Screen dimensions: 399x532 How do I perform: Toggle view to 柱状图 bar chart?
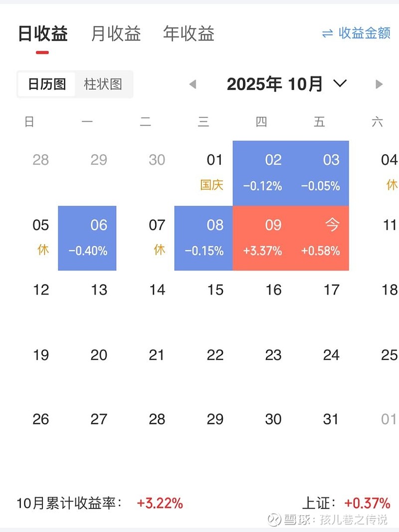tap(103, 84)
